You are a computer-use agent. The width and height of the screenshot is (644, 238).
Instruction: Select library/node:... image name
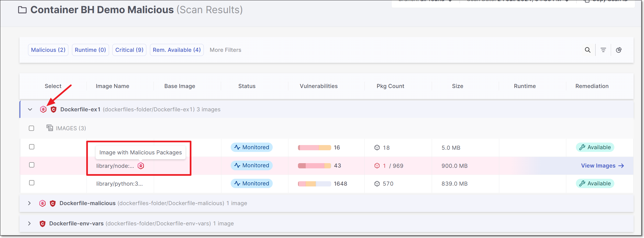coord(115,166)
